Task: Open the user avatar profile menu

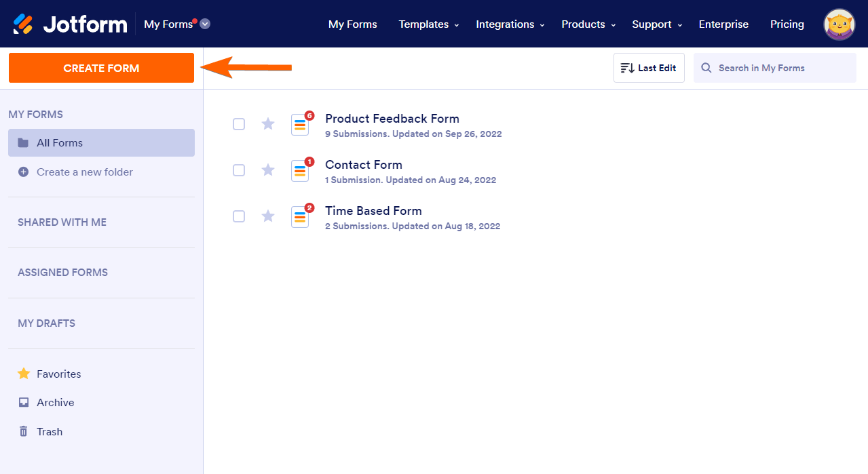Action: pos(839,24)
